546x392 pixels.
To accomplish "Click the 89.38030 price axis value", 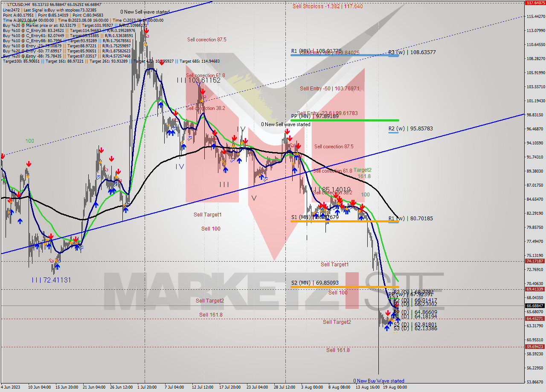I will click(536, 171).
